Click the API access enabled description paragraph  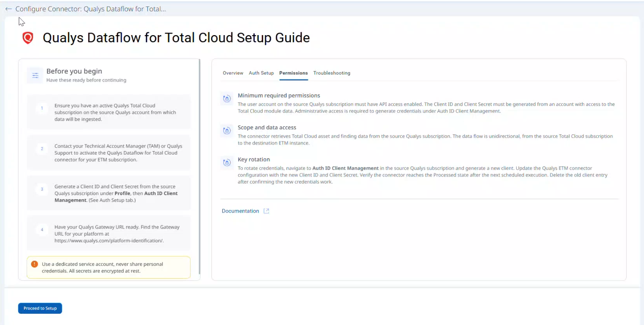click(x=426, y=108)
